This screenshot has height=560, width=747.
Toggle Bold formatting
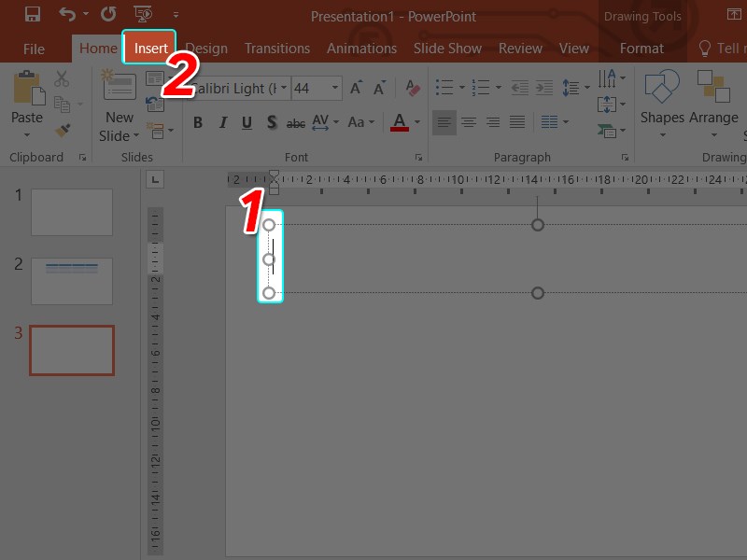coord(198,122)
